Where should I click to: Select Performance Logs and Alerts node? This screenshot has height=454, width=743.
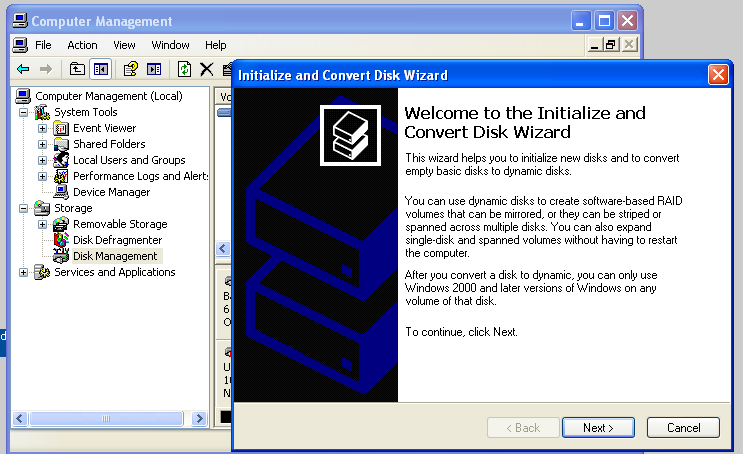140,176
